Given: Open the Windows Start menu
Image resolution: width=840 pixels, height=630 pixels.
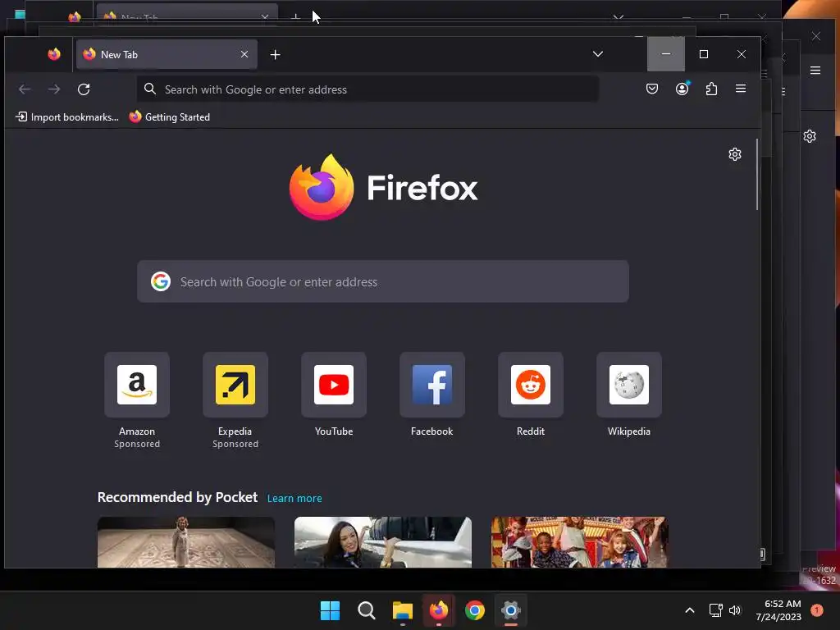Looking at the screenshot, I should [x=330, y=610].
